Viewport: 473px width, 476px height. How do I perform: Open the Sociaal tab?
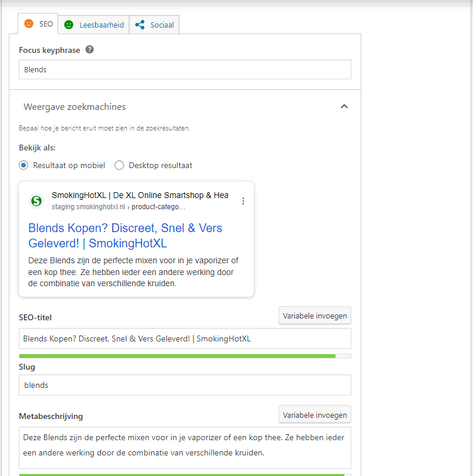(154, 25)
